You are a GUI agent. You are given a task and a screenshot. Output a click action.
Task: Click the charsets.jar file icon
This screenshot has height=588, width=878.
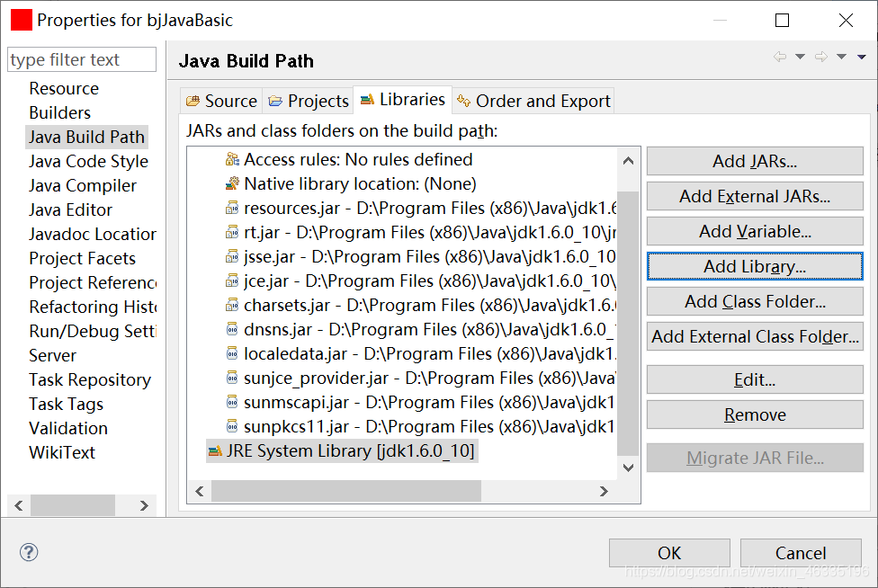tap(232, 306)
